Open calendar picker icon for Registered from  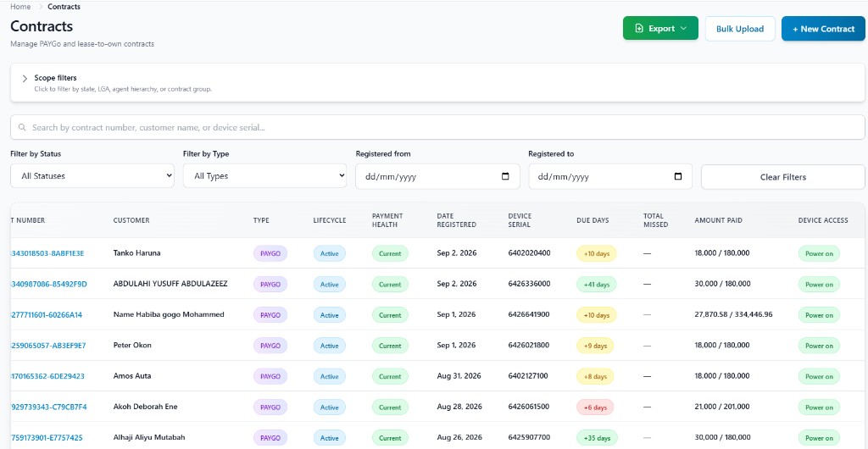[x=505, y=177]
